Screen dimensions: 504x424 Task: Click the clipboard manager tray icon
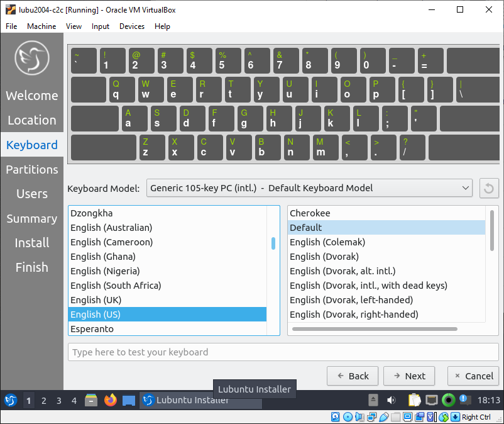[415, 400]
